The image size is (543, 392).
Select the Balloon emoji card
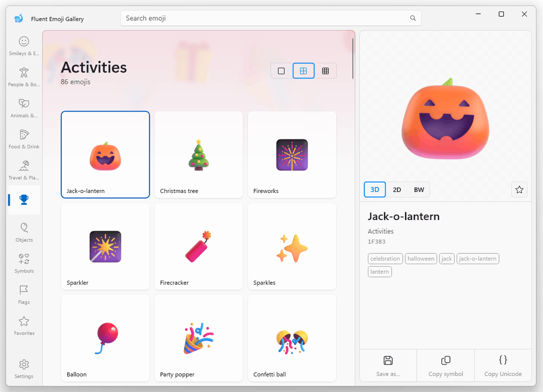tap(105, 338)
